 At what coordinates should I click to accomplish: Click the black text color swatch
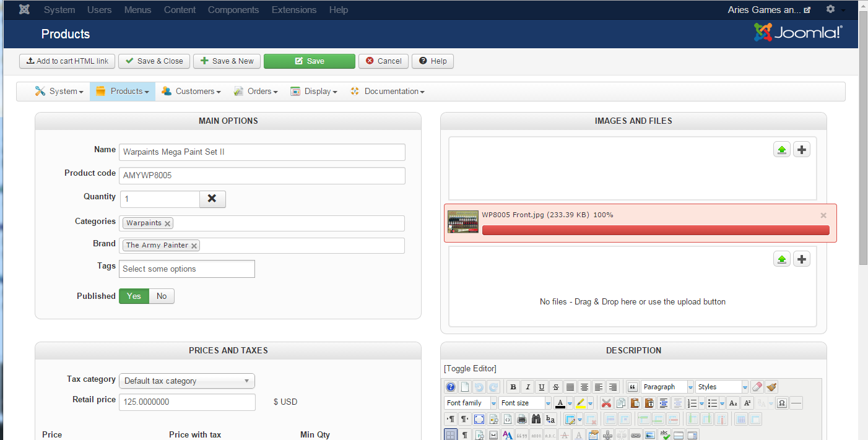[x=560, y=403]
